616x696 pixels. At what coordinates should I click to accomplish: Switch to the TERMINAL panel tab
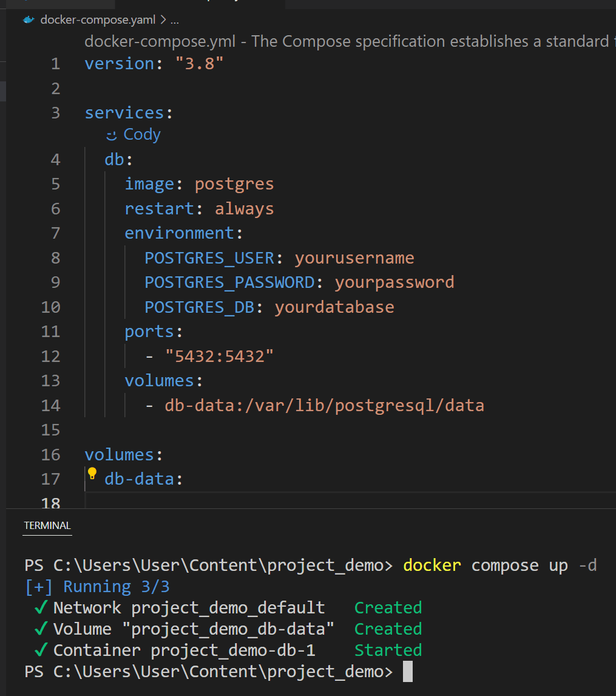tap(47, 525)
